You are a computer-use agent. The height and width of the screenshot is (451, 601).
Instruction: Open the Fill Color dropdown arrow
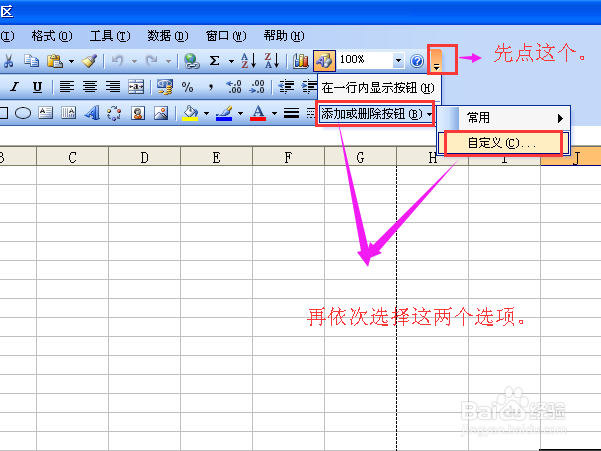[206, 113]
